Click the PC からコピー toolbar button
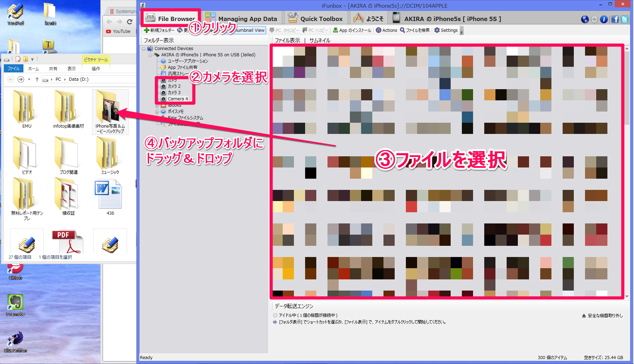The width and height of the screenshot is (634, 364). pos(284,30)
